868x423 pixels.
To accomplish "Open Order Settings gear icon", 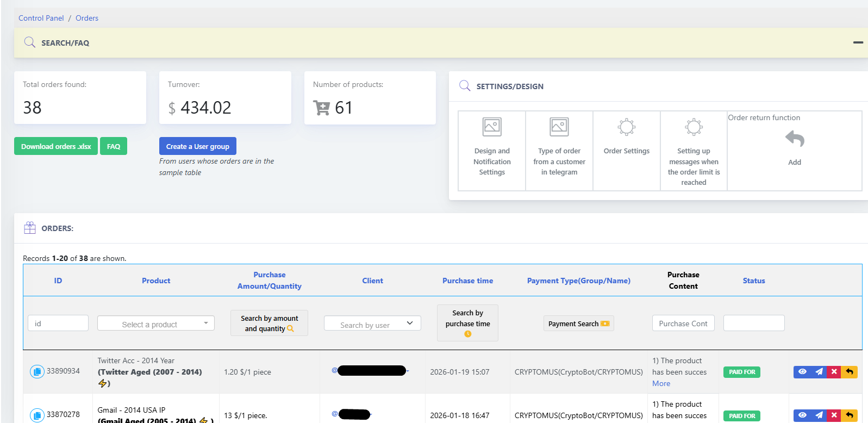I will [x=627, y=128].
